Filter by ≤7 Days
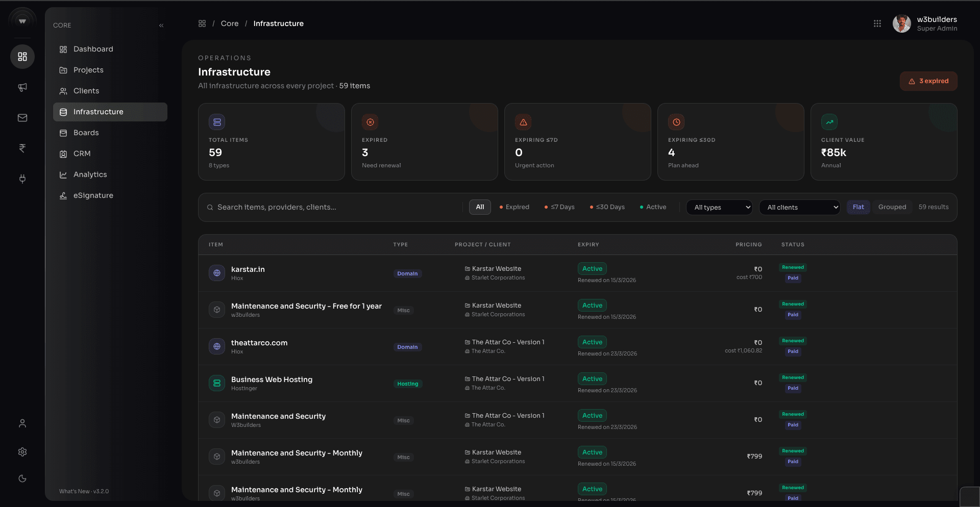This screenshot has width=980, height=507. (x=559, y=207)
